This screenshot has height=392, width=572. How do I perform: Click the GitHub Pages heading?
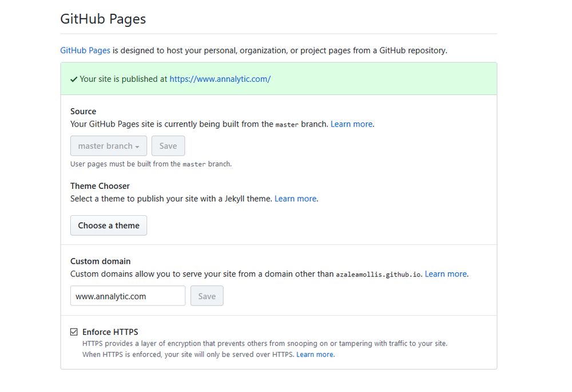pyautogui.click(x=103, y=19)
